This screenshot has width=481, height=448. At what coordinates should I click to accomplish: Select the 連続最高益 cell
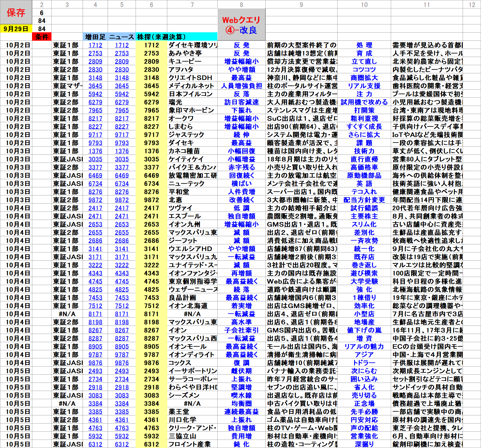coord(241,412)
